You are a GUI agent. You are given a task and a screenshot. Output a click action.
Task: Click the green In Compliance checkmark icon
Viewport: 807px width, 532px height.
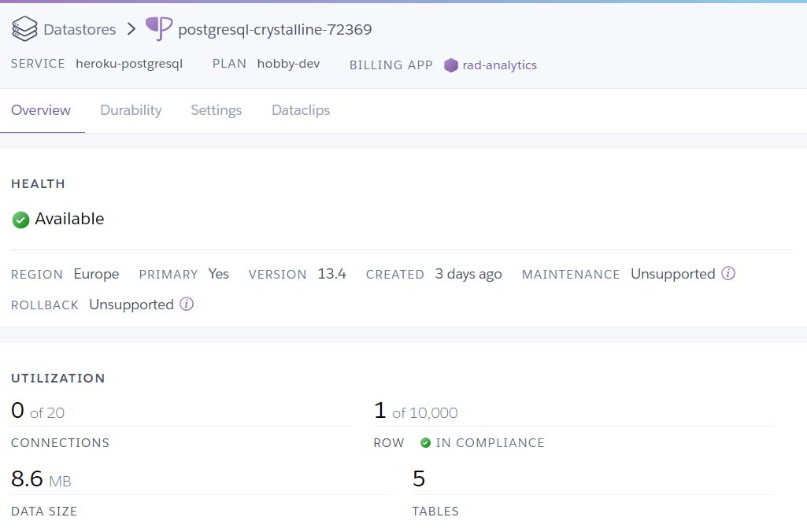[x=425, y=442]
